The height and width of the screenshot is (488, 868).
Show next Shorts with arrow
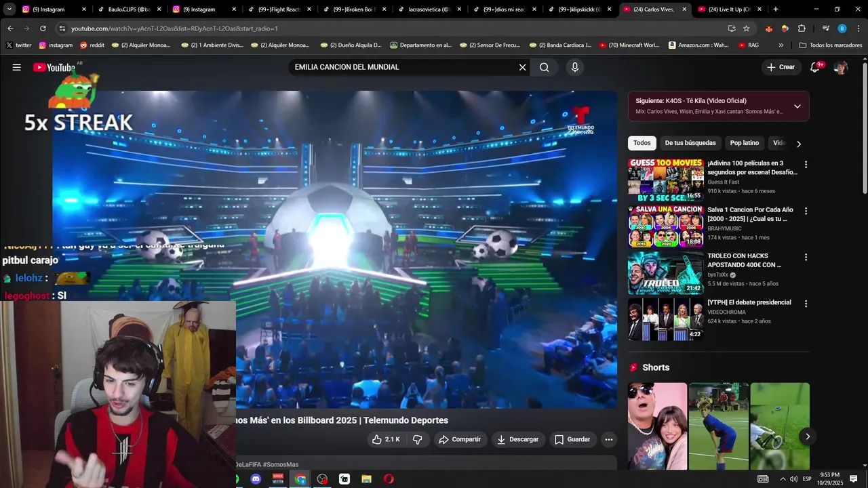[x=807, y=436]
